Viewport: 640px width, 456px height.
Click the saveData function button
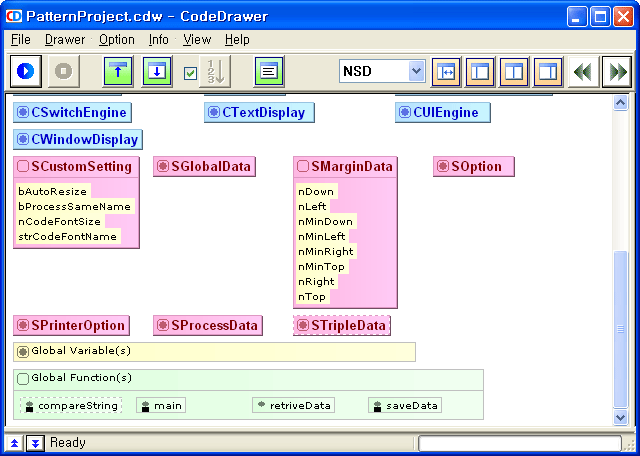coord(405,405)
